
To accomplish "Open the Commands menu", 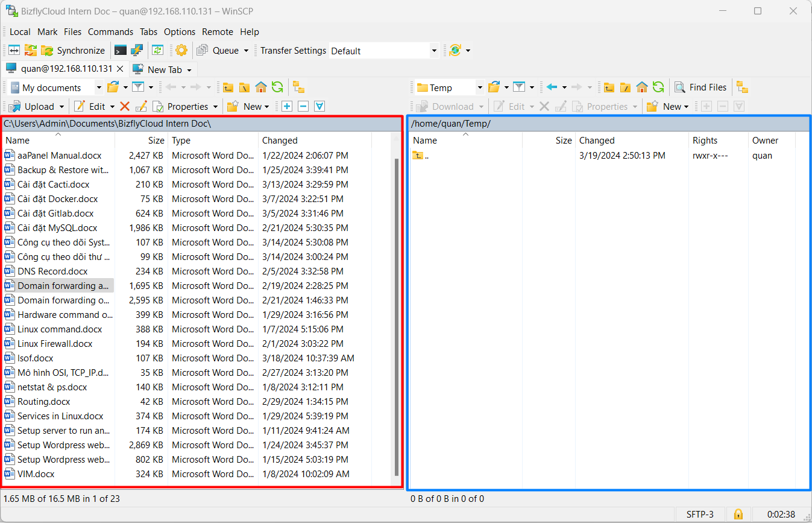I will (110, 32).
